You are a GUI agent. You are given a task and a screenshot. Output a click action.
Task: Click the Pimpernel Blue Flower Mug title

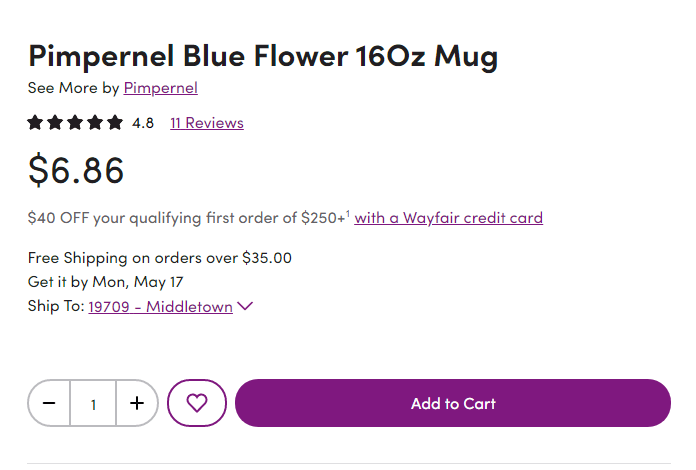262,55
